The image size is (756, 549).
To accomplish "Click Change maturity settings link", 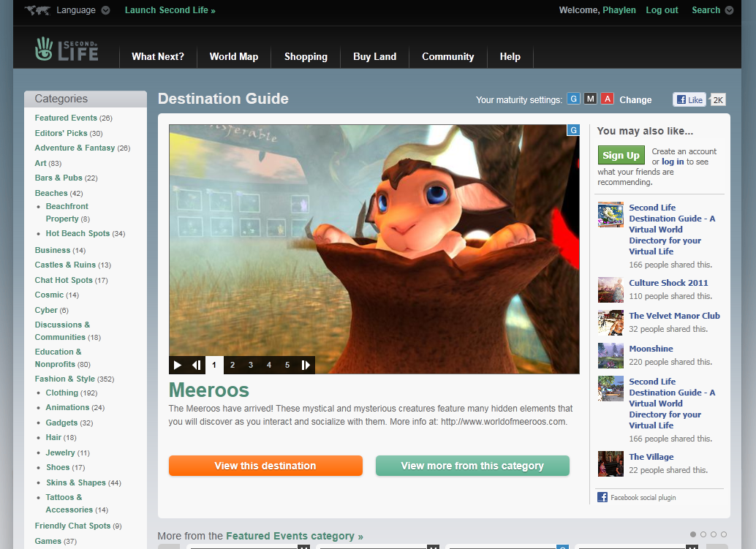I will pos(635,99).
